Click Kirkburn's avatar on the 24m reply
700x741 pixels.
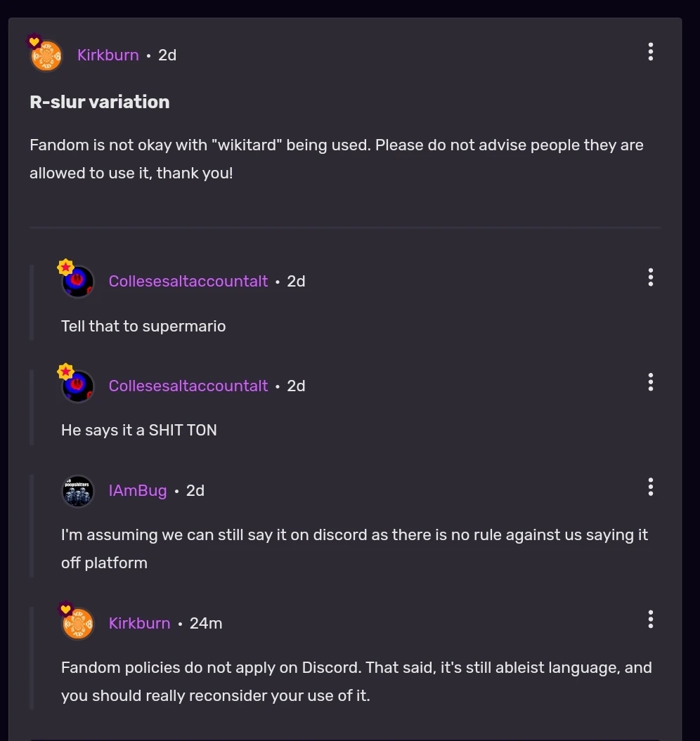coord(78,624)
